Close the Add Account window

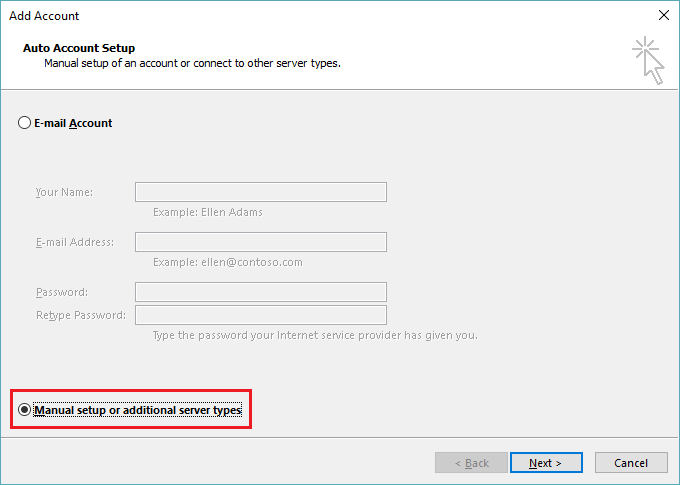(663, 16)
